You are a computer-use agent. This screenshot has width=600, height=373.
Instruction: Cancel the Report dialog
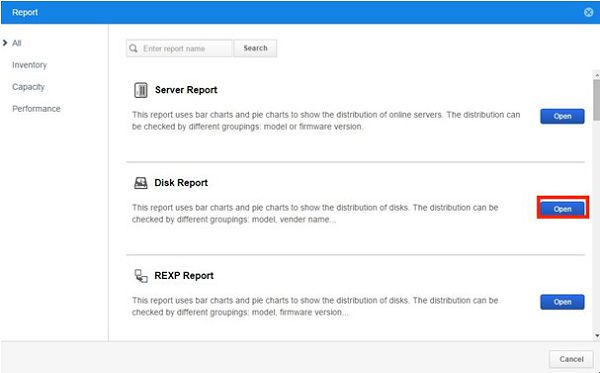point(571,359)
